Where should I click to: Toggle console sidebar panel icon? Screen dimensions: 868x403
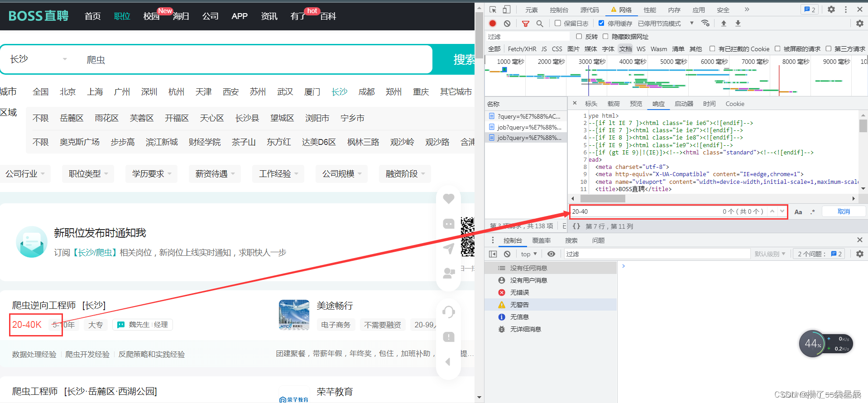[x=493, y=254]
